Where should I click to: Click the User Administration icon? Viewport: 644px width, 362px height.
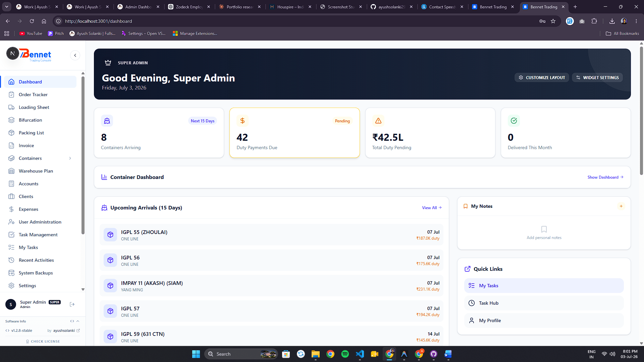[11, 222]
